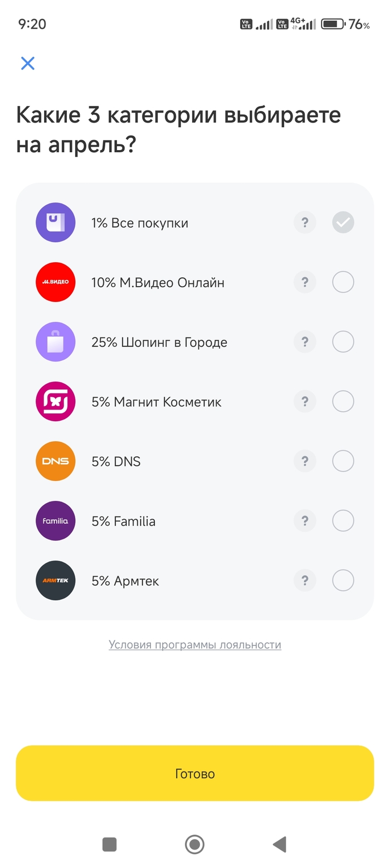Image resolution: width=390 pixels, height=868 pixels.
Task: Tap the DNS orange logo icon
Action: (x=56, y=461)
